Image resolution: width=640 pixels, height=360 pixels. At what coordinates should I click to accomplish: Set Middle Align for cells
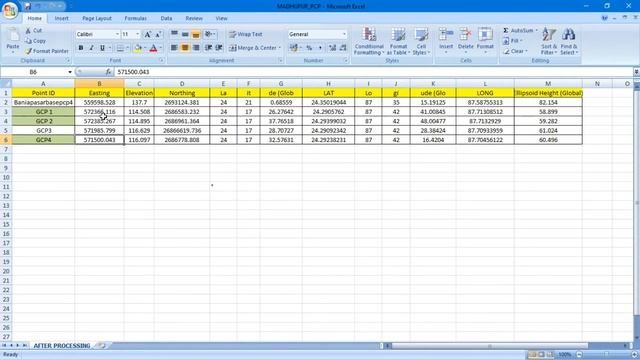pyautogui.click(x=185, y=34)
